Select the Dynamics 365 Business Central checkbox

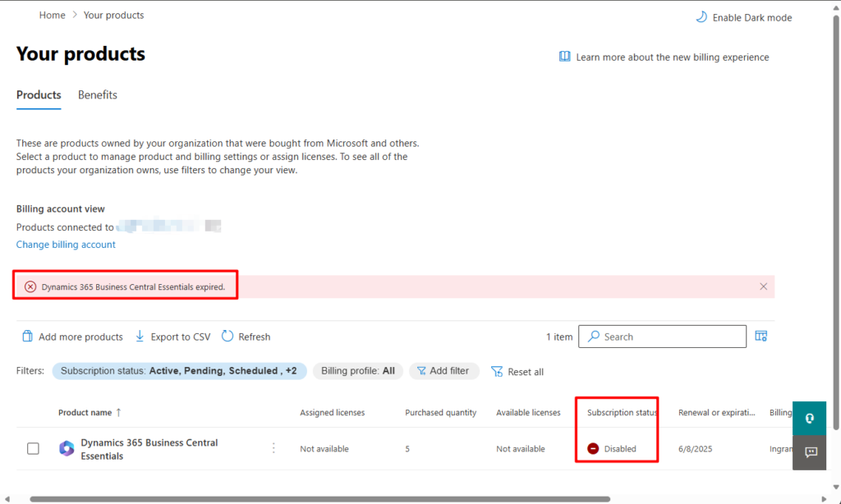coord(33,448)
